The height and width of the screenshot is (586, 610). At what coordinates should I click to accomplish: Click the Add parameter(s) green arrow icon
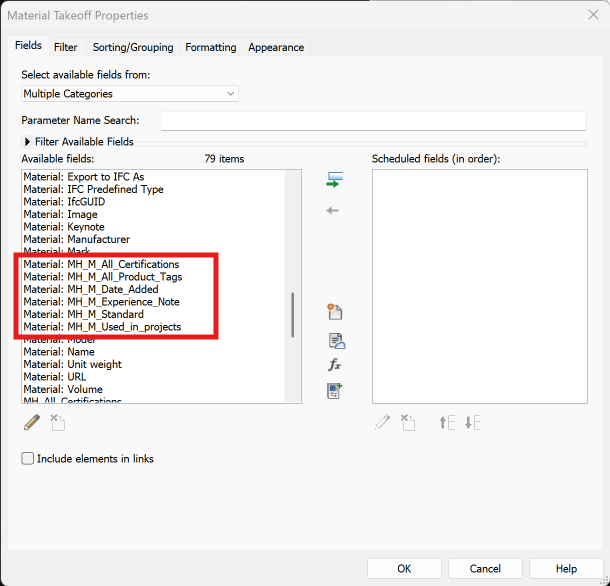tap(335, 180)
